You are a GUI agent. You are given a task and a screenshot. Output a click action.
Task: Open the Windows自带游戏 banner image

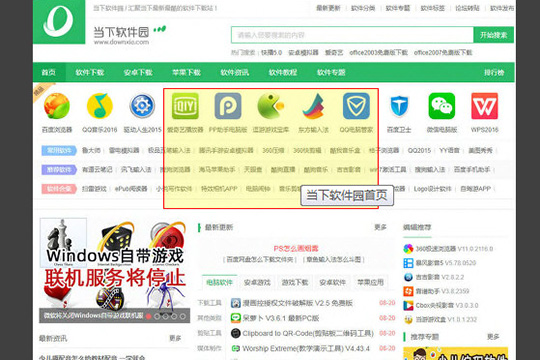[x=115, y=270]
